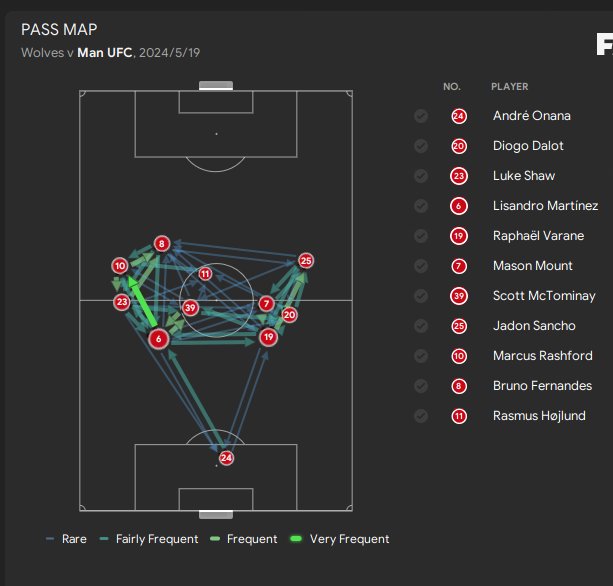Select player 6 node on the pitch
The width and height of the screenshot is (613, 586).
[158, 339]
